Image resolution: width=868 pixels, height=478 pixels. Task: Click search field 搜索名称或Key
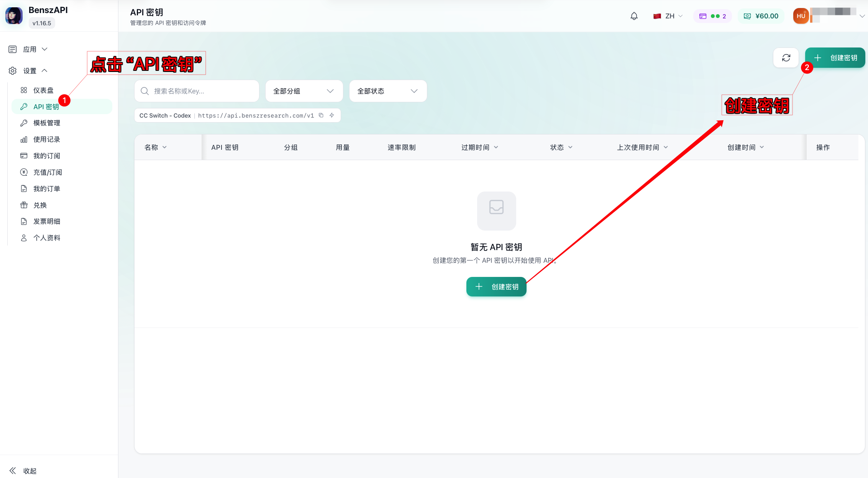[x=197, y=91]
